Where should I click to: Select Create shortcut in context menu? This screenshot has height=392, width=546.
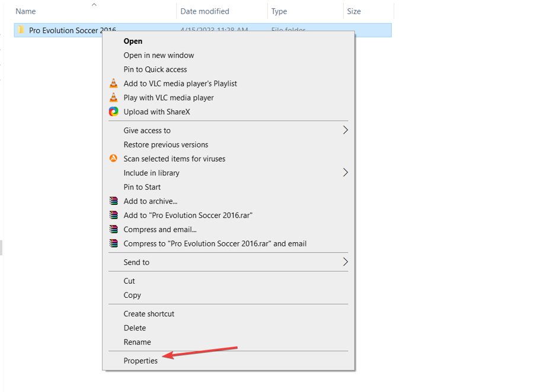pos(149,314)
